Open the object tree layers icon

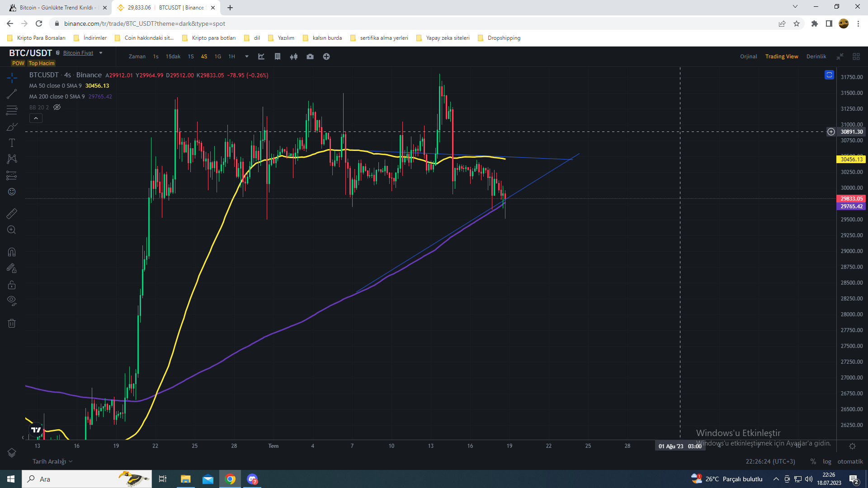point(12,452)
